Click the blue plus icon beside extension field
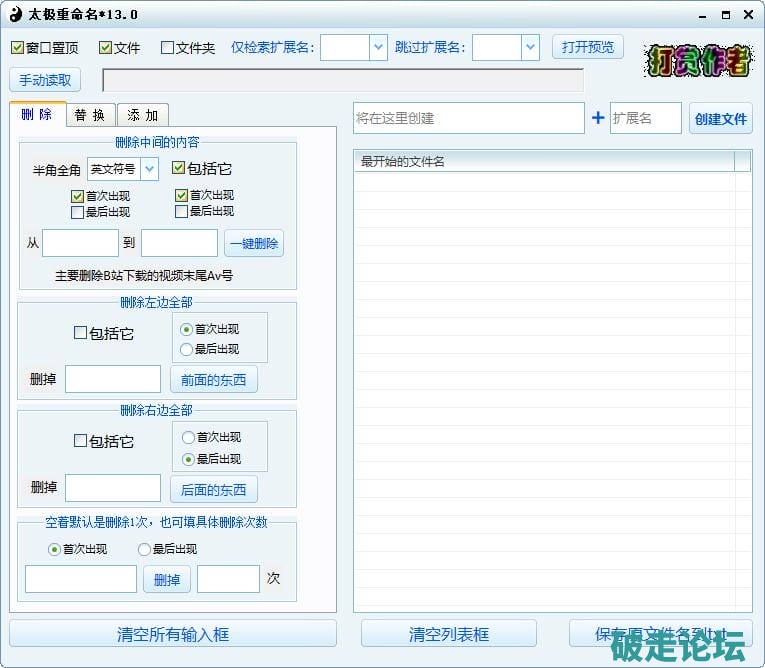The width and height of the screenshot is (765, 668). [x=598, y=118]
